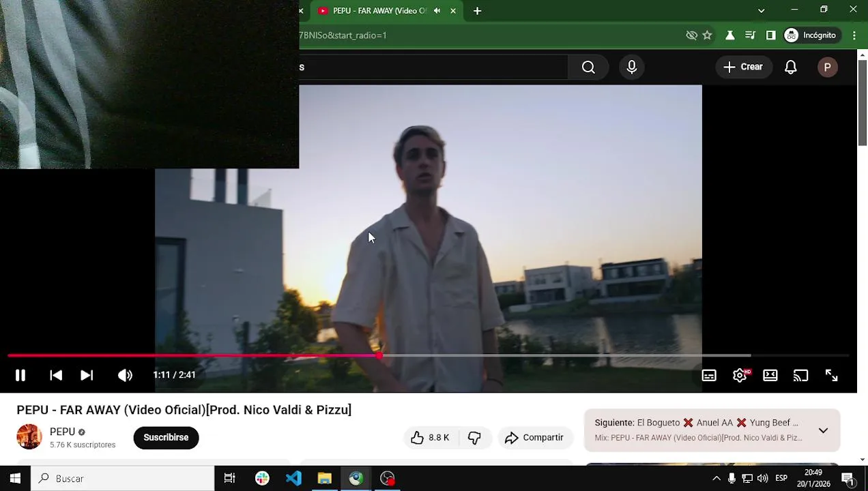Open File Explorer from the taskbar
Image resolution: width=868 pixels, height=491 pixels.
[x=324, y=478]
